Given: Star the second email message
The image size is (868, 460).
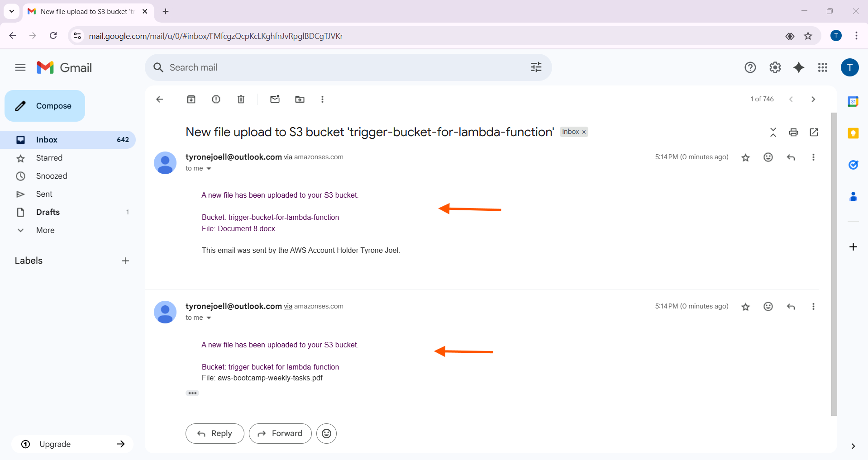Looking at the screenshot, I should (745, 307).
